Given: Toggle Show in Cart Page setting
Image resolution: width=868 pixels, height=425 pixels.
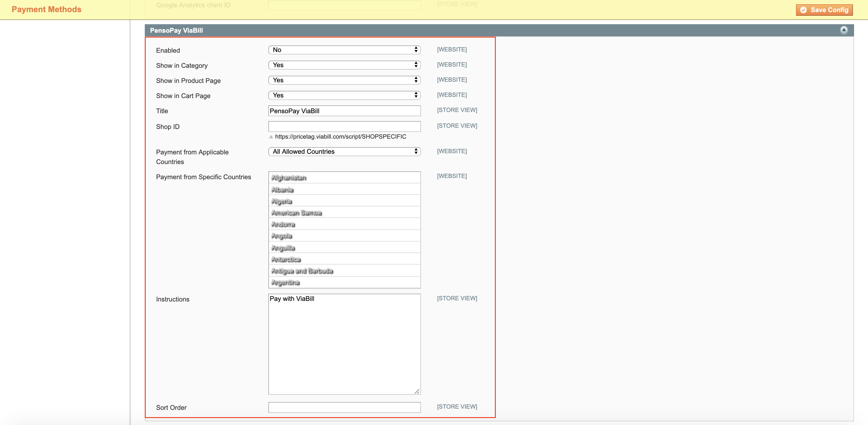Looking at the screenshot, I should [x=344, y=95].
